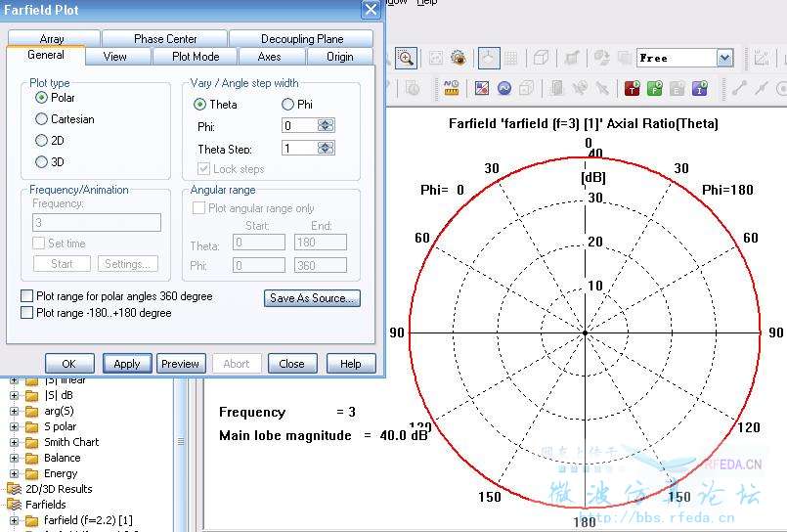Toggle the Set time checkbox
This screenshot has height=532, width=787.
click(39, 244)
